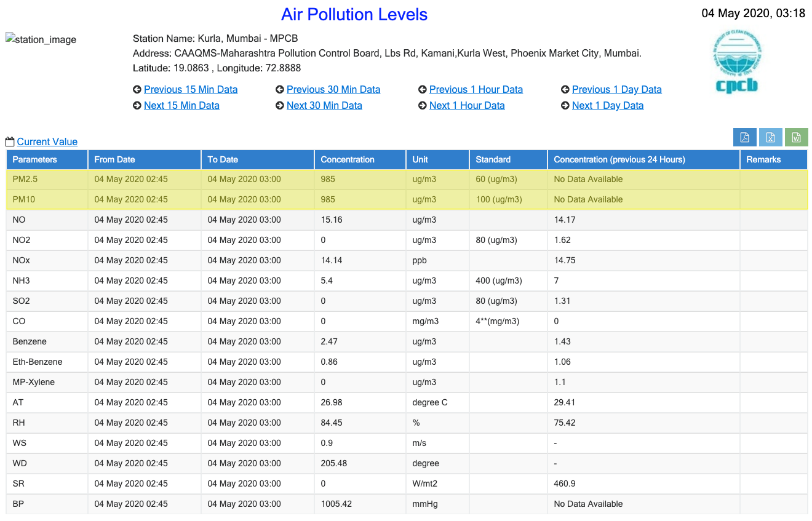Export the table as PDF

click(744, 137)
